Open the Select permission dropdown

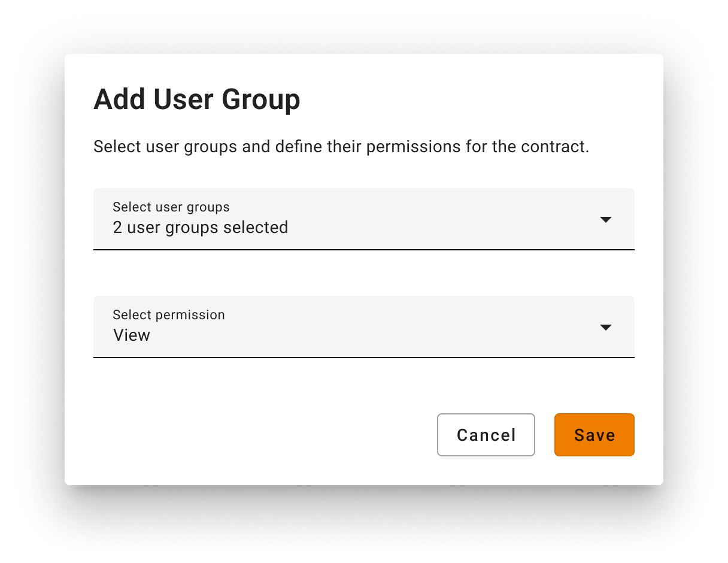363,326
